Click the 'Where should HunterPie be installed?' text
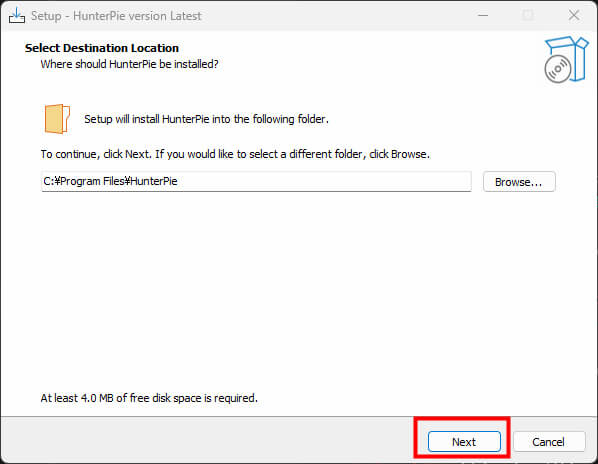The height and width of the screenshot is (464, 598). (129, 64)
